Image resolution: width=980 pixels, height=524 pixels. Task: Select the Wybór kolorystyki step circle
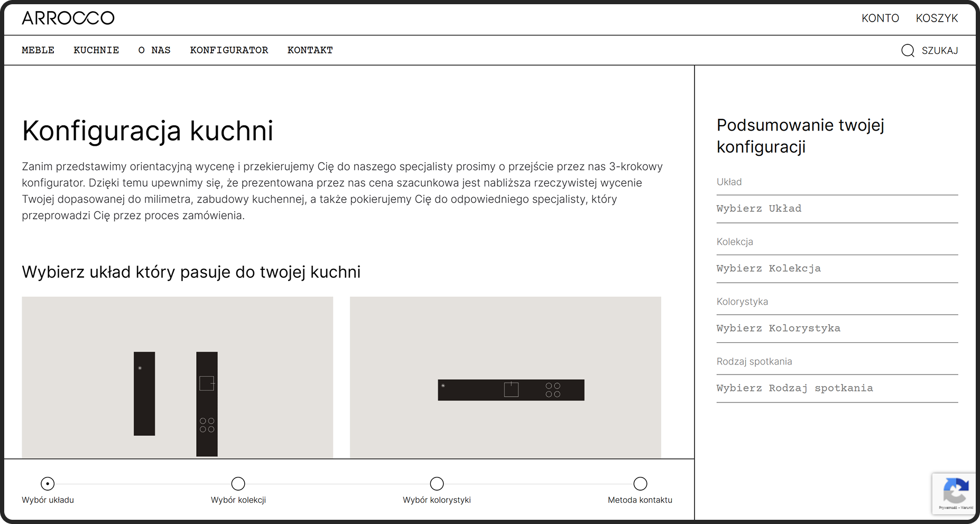click(x=437, y=483)
